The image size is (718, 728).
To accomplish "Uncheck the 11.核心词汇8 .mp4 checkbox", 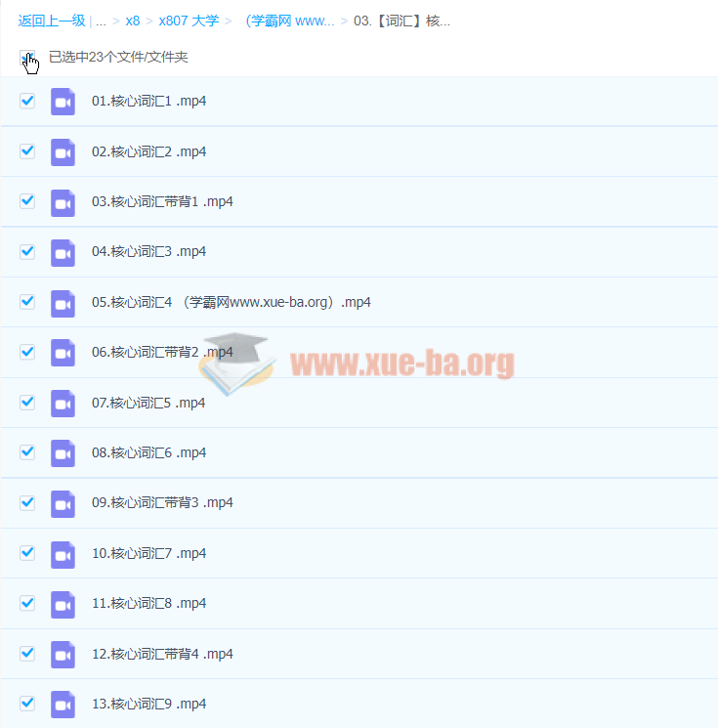I will tap(27, 603).
